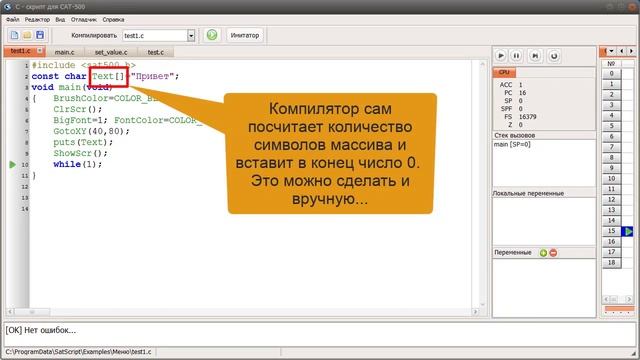This screenshot has width=640, height=360.
Task: Select the FS value 16379
Action: pos(527,117)
